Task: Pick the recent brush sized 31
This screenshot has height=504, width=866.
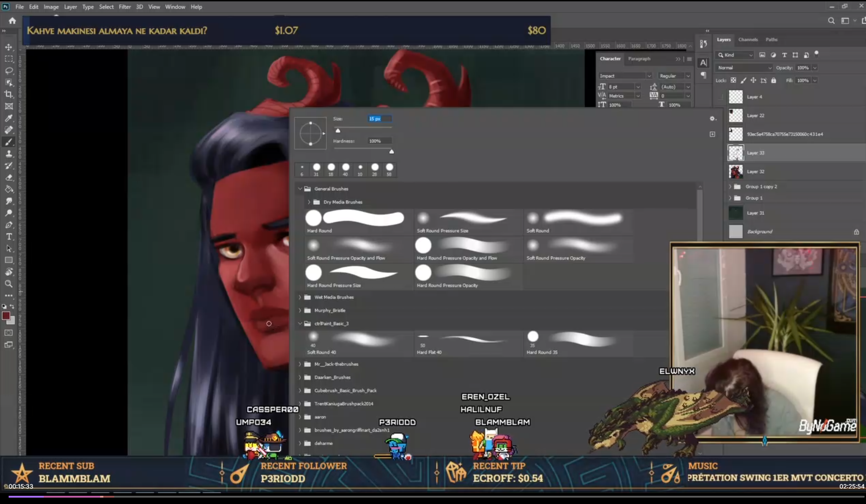Action: click(x=316, y=169)
